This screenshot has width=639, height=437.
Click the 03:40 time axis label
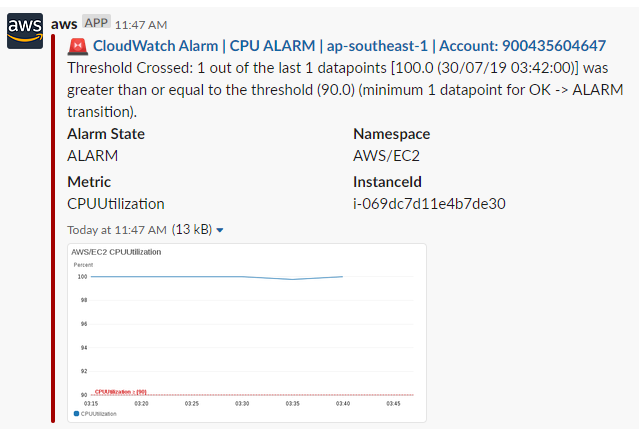(343, 404)
